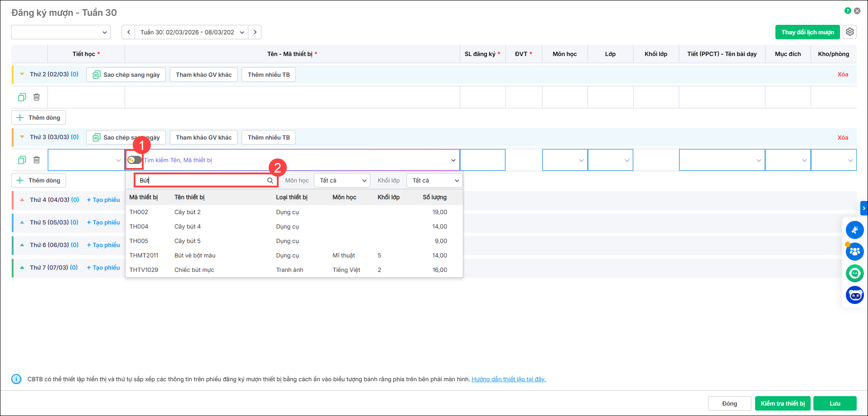Open the settings gear icon
The image size is (868, 416).
pyautogui.click(x=849, y=32)
